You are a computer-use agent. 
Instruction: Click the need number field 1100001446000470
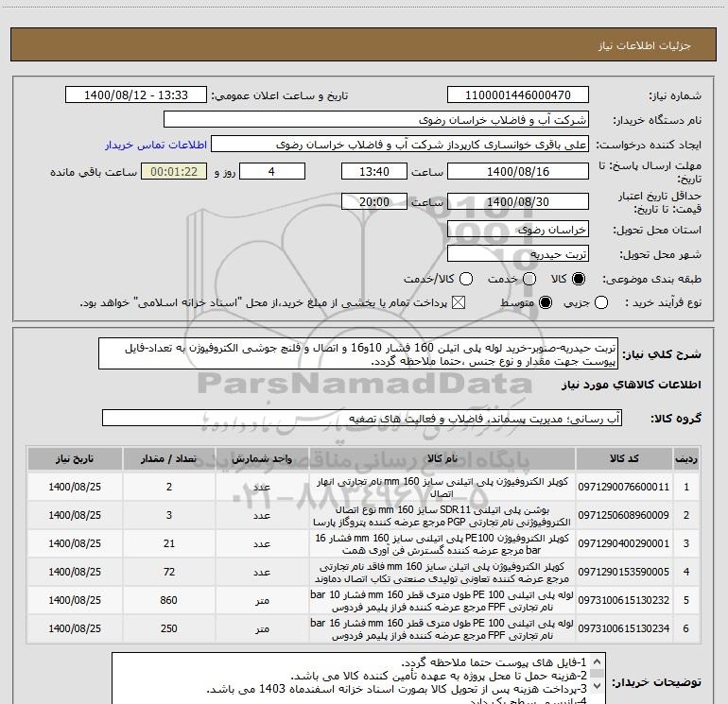click(518, 95)
